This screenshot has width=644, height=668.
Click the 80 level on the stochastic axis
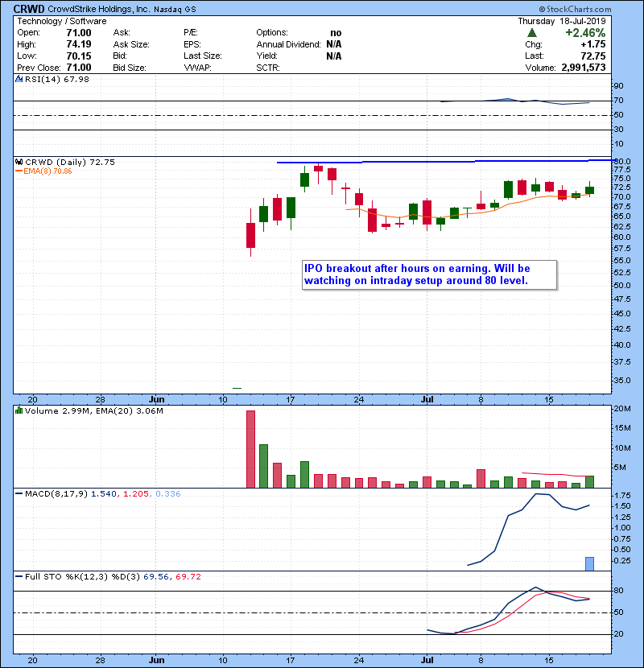click(x=618, y=591)
